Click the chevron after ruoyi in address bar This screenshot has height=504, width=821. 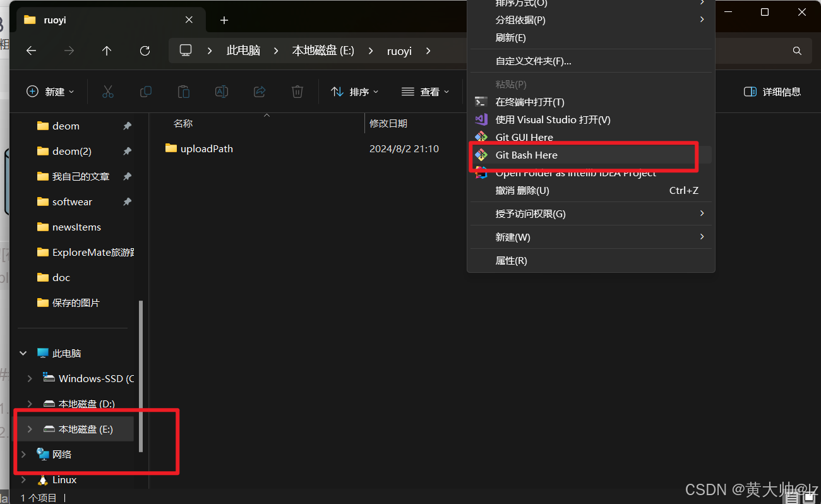point(428,51)
